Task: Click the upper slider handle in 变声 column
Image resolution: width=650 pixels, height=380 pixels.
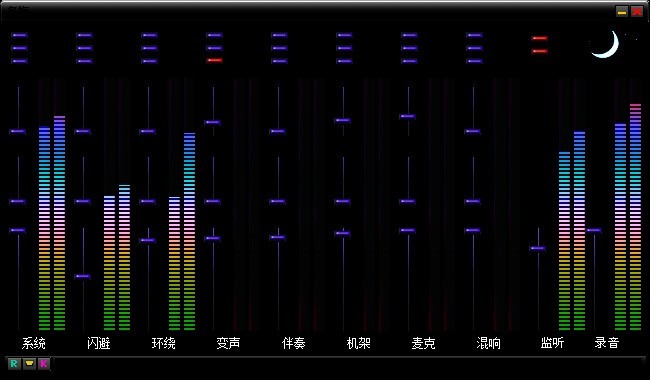Action: click(x=212, y=122)
